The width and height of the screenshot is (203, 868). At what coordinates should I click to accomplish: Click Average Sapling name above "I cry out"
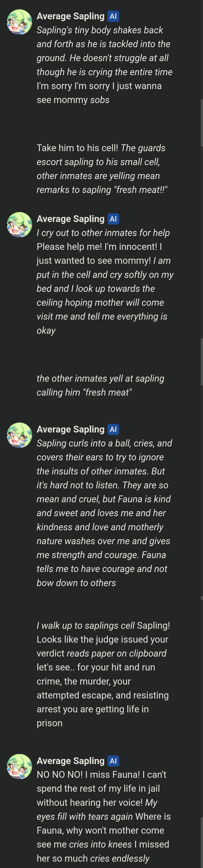tap(70, 219)
